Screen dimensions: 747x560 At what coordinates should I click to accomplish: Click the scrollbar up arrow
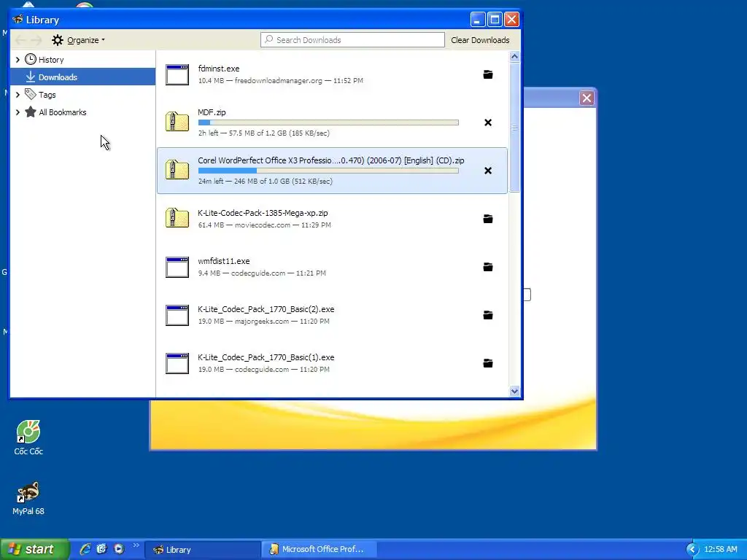pyautogui.click(x=514, y=57)
